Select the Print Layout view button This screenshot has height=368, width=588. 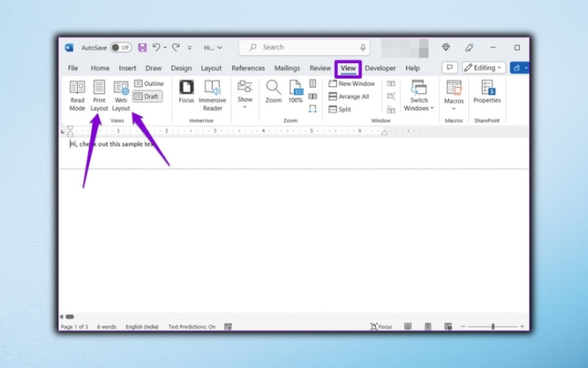99,96
